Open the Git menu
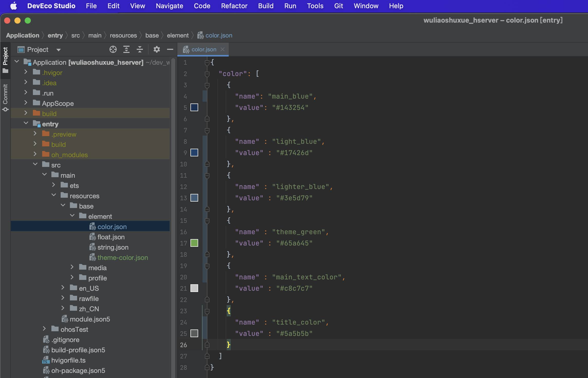 (x=338, y=6)
